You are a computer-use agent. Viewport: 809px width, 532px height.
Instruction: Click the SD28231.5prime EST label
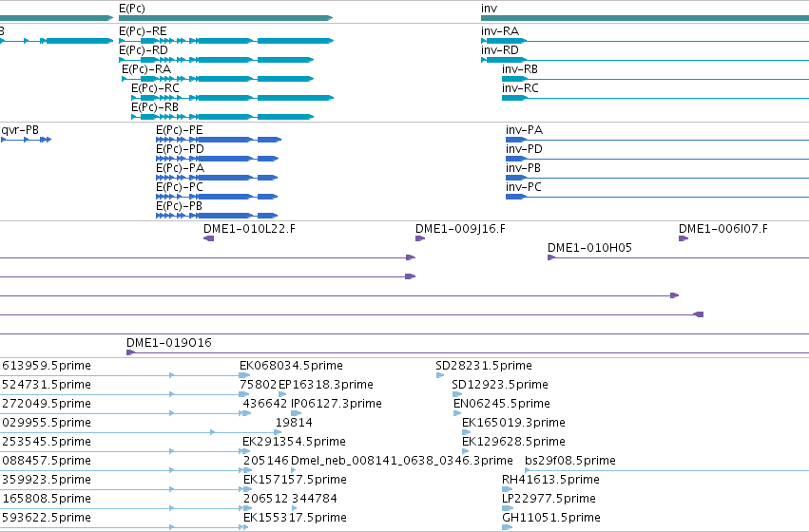coord(484,366)
